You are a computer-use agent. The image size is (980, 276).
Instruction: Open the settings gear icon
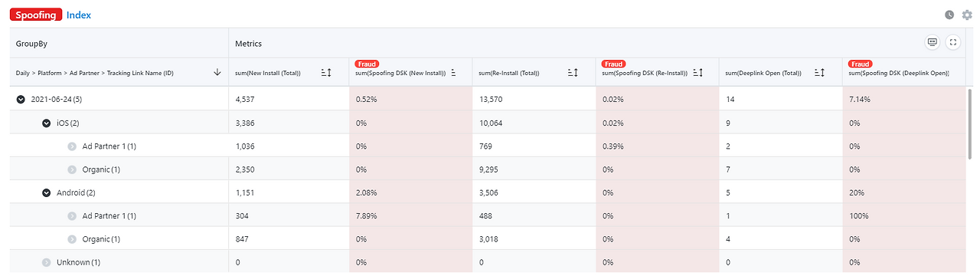[966, 15]
